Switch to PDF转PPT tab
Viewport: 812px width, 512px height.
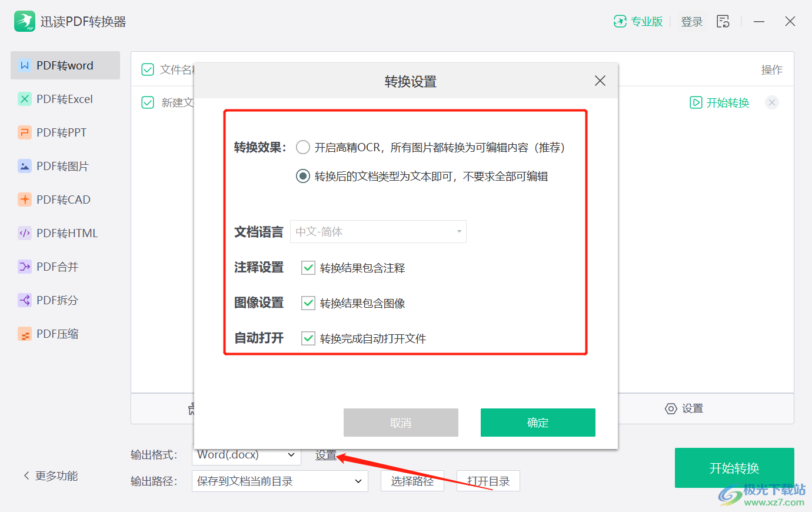[65, 132]
